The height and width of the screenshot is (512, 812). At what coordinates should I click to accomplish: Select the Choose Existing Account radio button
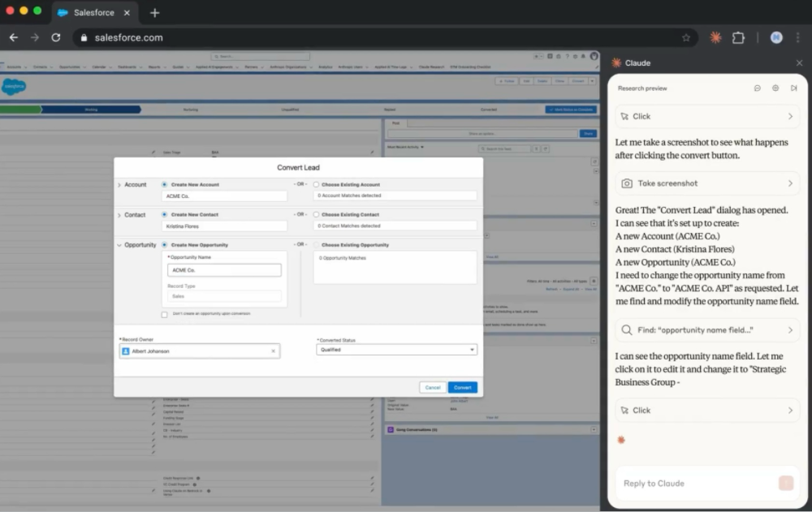[316, 185]
